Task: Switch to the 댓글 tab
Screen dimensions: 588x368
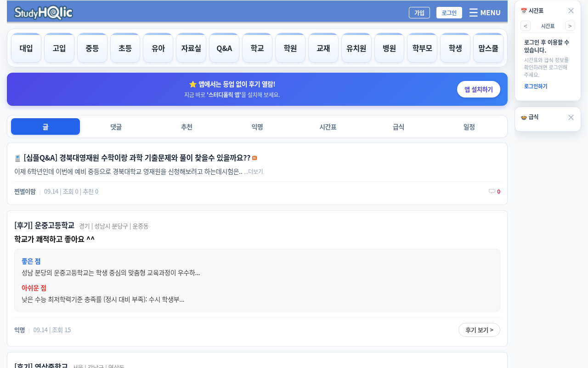Action: (x=116, y=127)
